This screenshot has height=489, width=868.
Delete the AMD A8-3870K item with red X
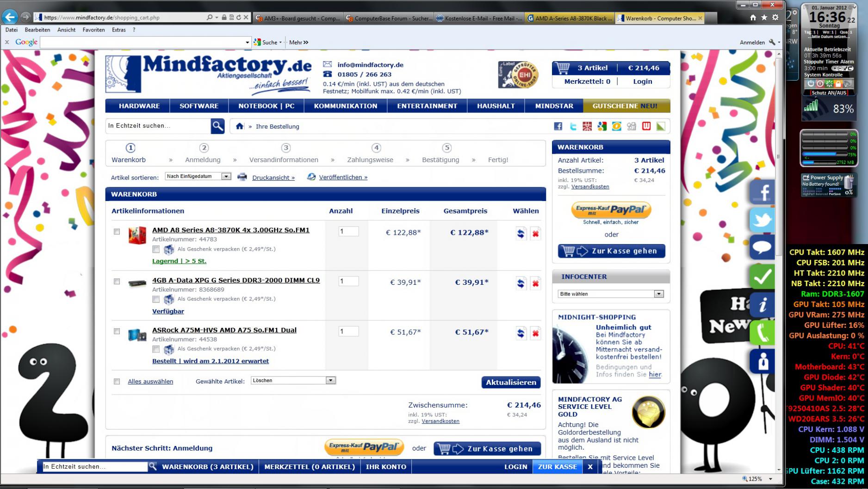pyautogui.click(x=535, y=234)
